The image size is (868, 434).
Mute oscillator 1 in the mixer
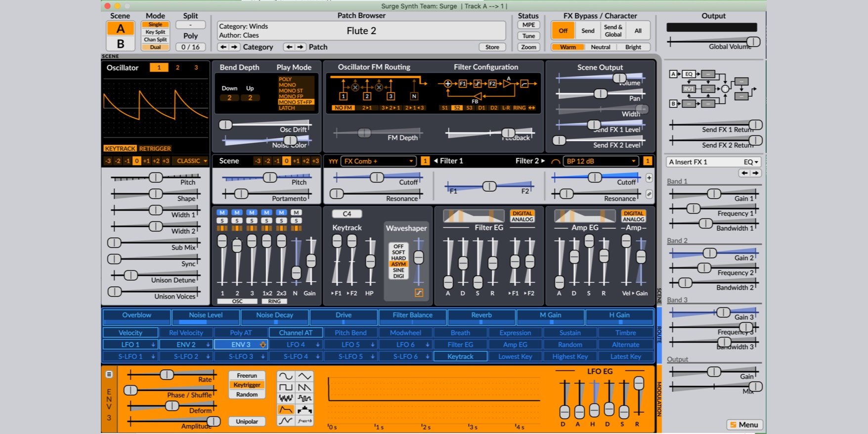click(222, 213)
